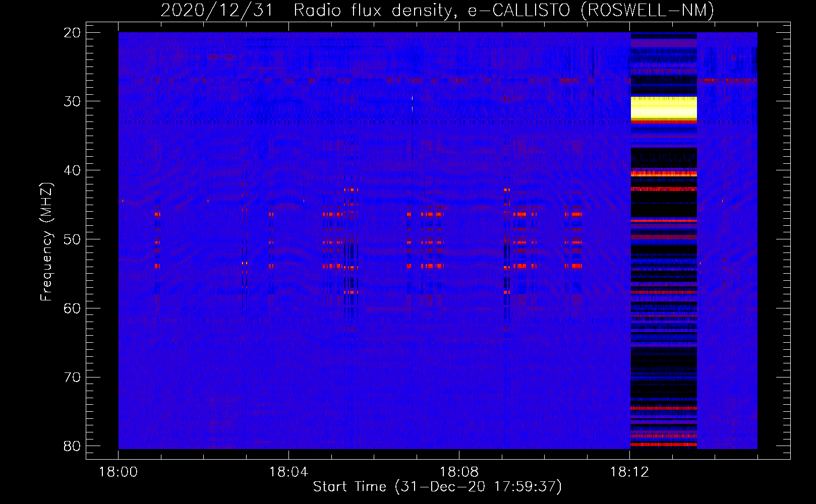Click the 18:08 time tick label

(459, 472)
